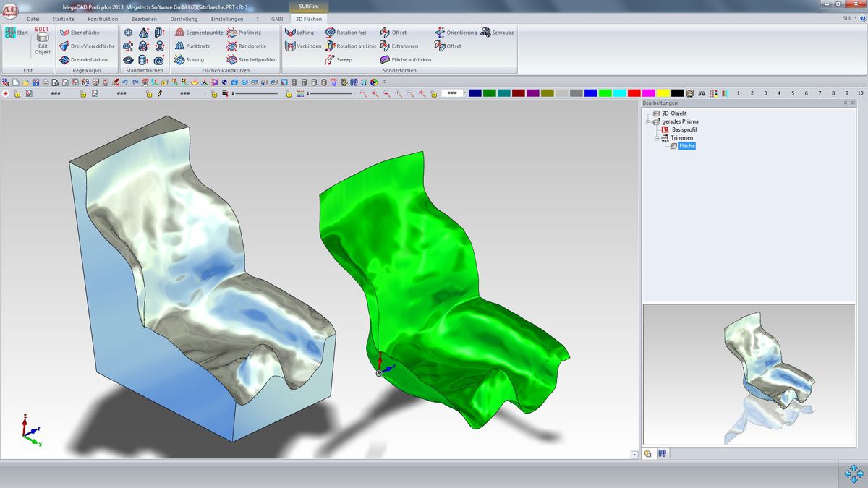Screen dimensions: 868x488
Task: Pin the Bearbeitungen panel
Action: coord(845,103)
